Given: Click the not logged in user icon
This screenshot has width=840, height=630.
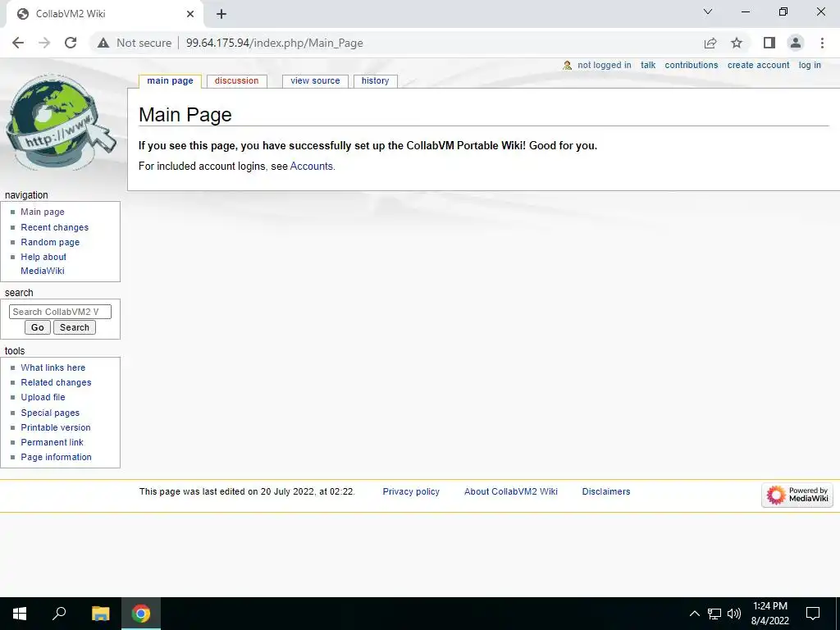Looking at the screenshot, I should point(568,66).
